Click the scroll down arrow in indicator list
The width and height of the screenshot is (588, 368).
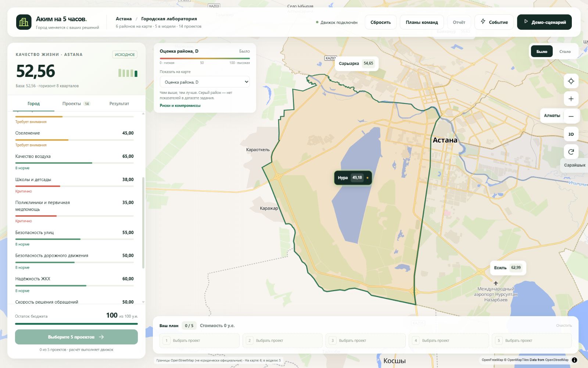(143, 302)
